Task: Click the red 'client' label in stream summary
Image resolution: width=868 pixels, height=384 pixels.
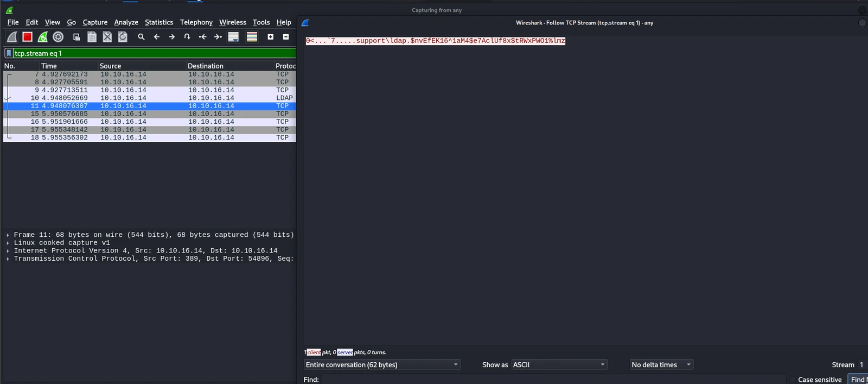Action: 314,352
